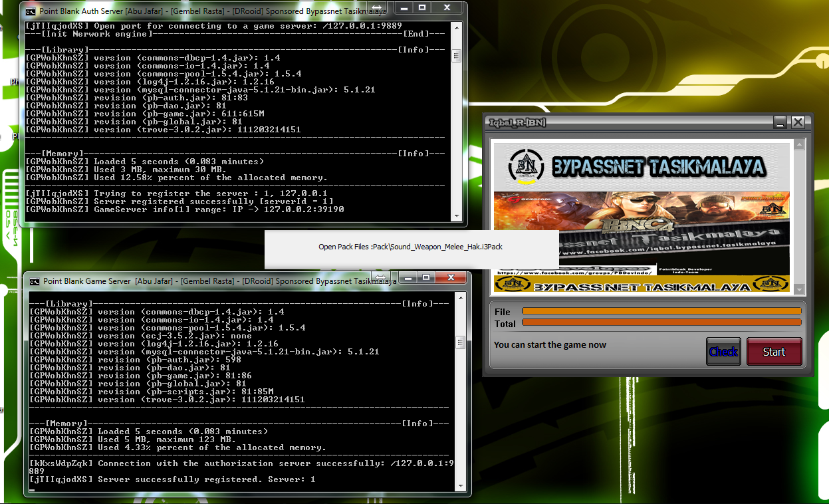
Task: Click 'Server successfully registered. Server: 1' line
Action: [x=173, y=479]
